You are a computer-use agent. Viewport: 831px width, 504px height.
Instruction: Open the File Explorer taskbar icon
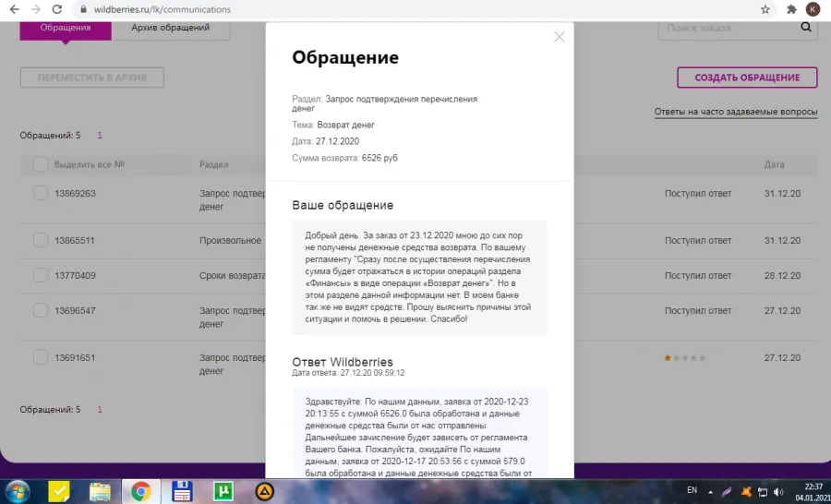(x=100, y=492)
